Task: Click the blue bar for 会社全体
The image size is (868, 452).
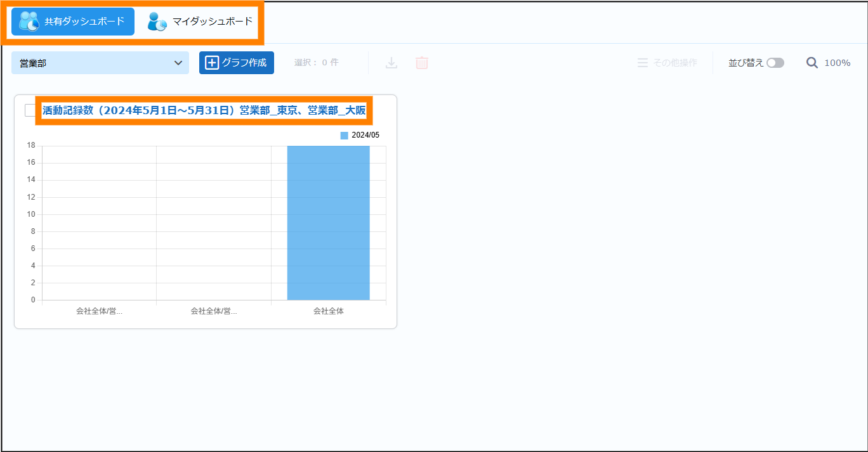Action: coord(328,222)
